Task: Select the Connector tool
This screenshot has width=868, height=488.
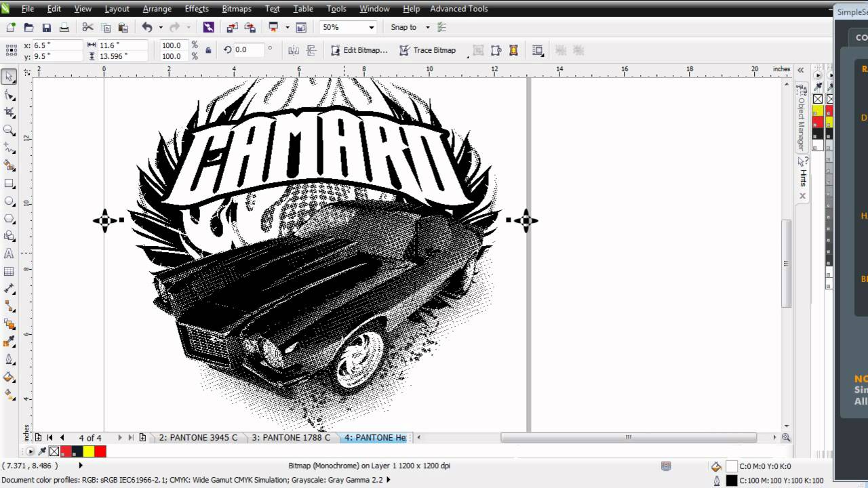Action: [9, 306]
